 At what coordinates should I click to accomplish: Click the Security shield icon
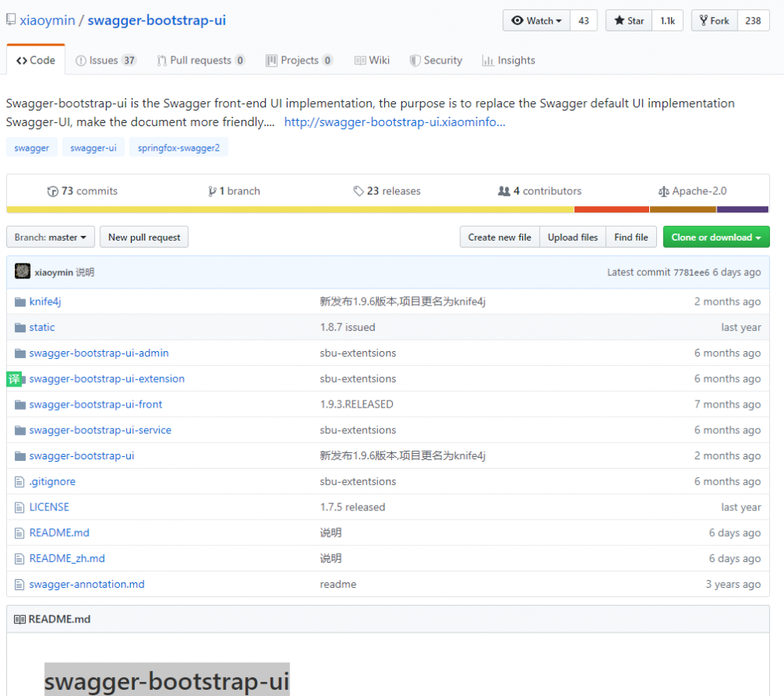coord(414,60)
